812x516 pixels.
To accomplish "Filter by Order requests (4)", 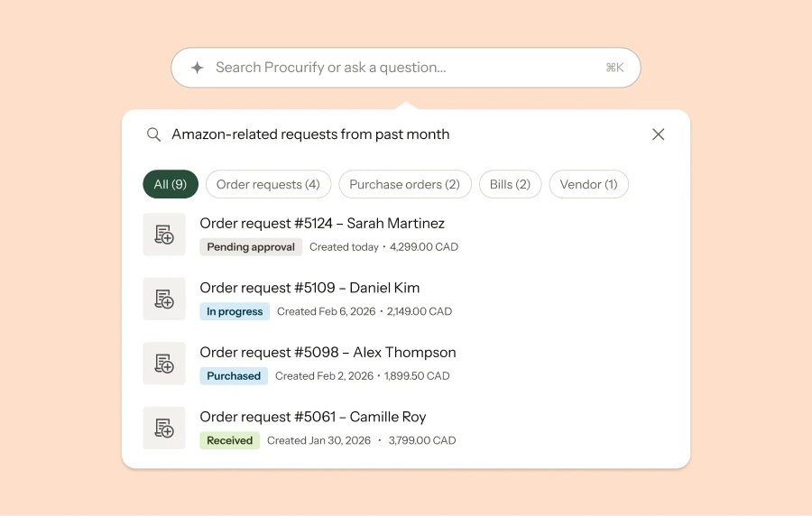I will click(268, 184).
